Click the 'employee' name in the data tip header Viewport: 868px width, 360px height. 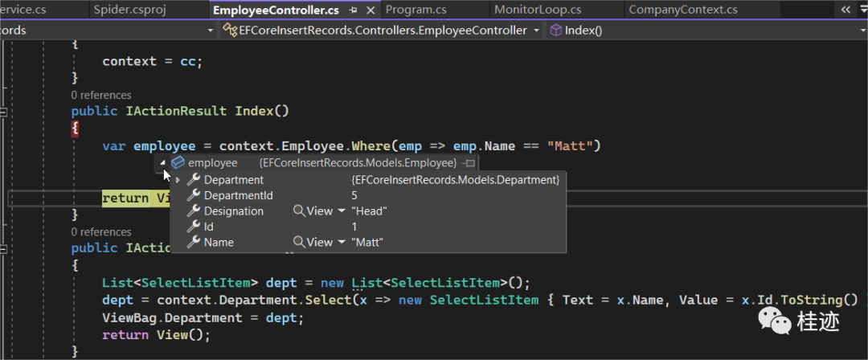tap(212, 163)
